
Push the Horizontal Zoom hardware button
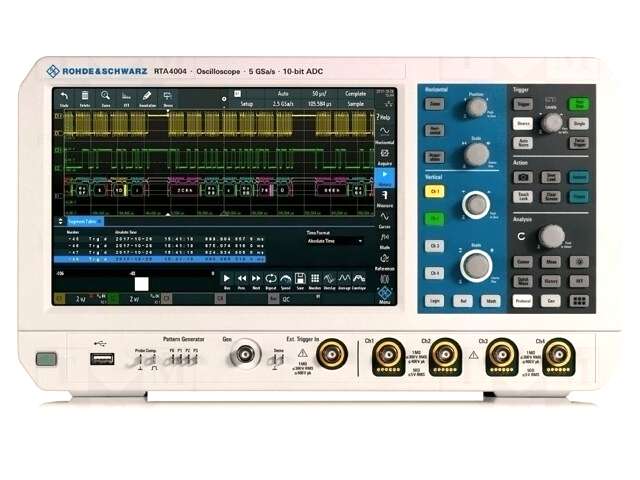tap(435, 104)
